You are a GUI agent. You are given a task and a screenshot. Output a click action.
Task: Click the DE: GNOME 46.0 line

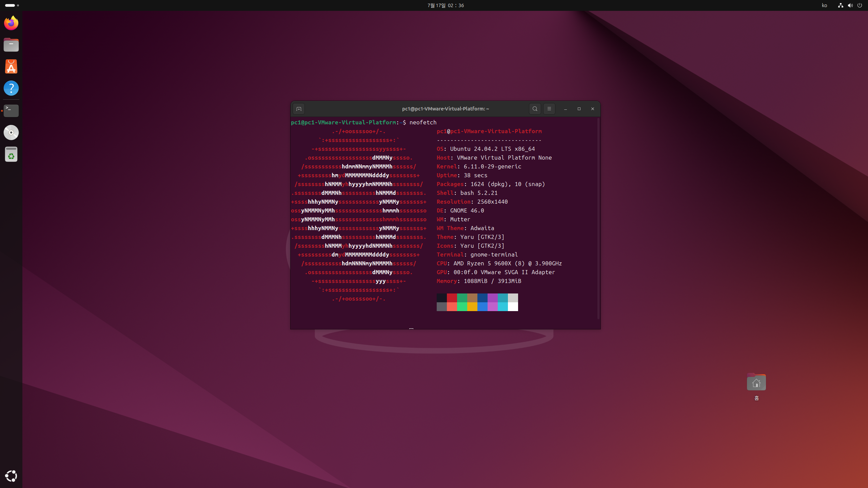click(460, 210)
